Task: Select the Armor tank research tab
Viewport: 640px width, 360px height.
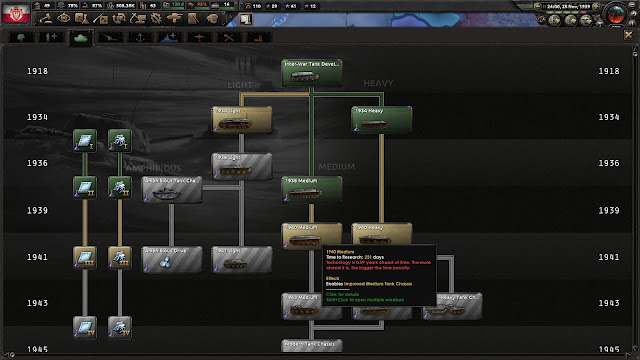Action: pyautogui.click(x=81, y=38)
